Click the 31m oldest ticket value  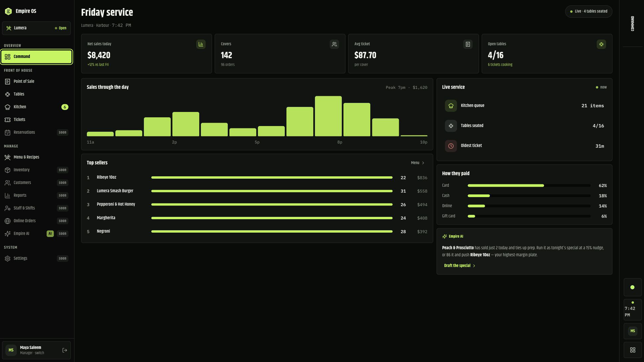pyautogui.click(x=600, y=146)
